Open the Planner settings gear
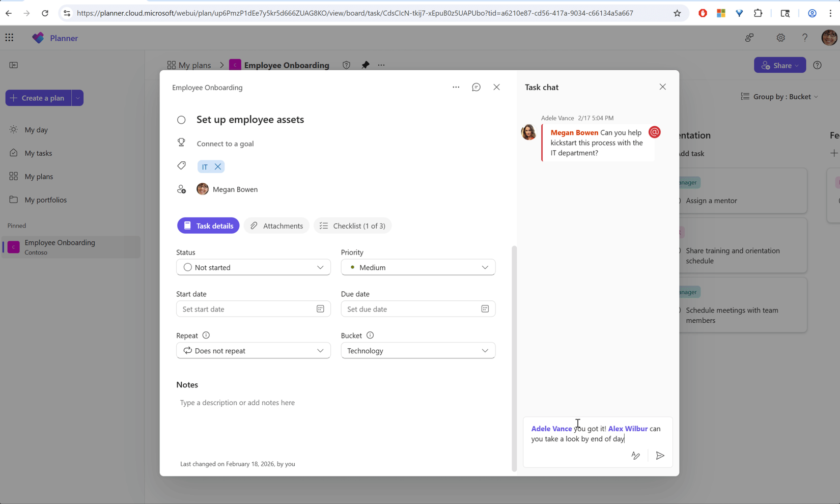 point(780,37)
